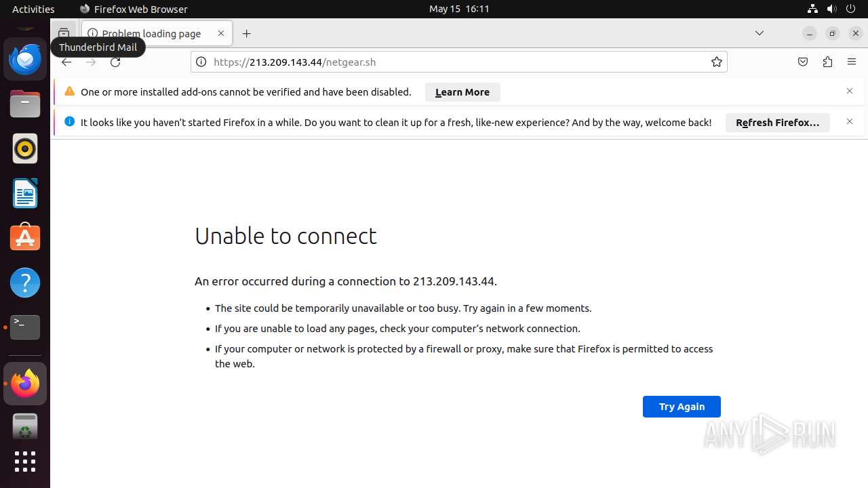Screen dimensions: 868x488
Task: Click the Firefox dock icon
Action: click(25, 384)
